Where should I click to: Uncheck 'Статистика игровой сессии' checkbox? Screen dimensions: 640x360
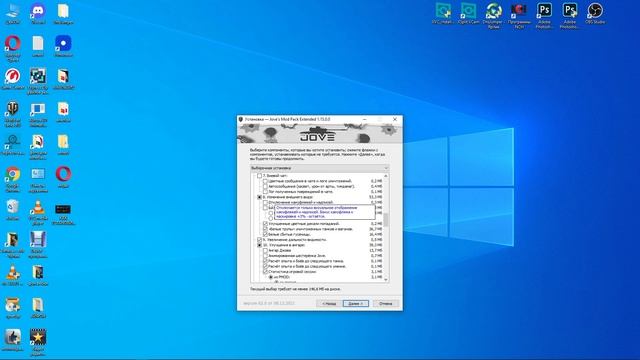pyautogui.click(x=265, y=271)
